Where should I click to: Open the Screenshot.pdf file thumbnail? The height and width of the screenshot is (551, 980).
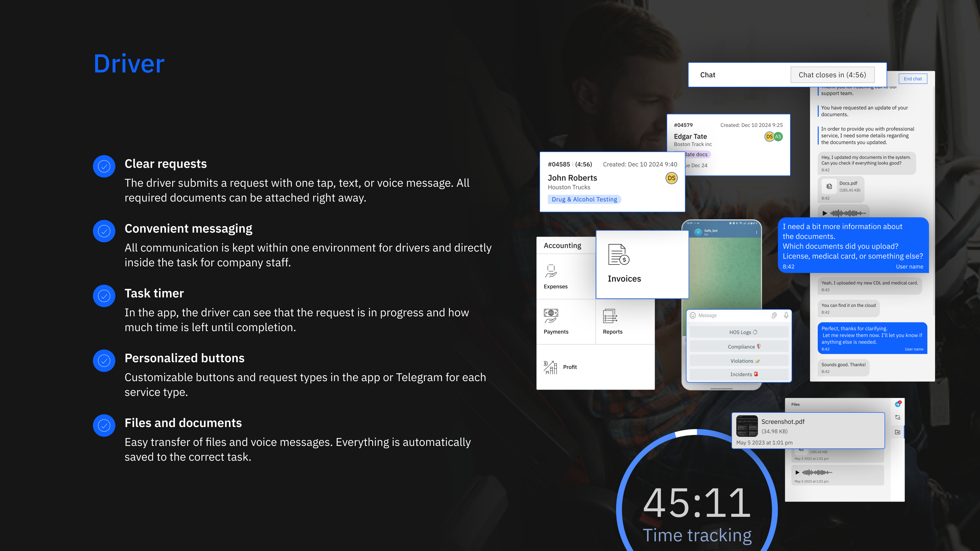[747, 426]
